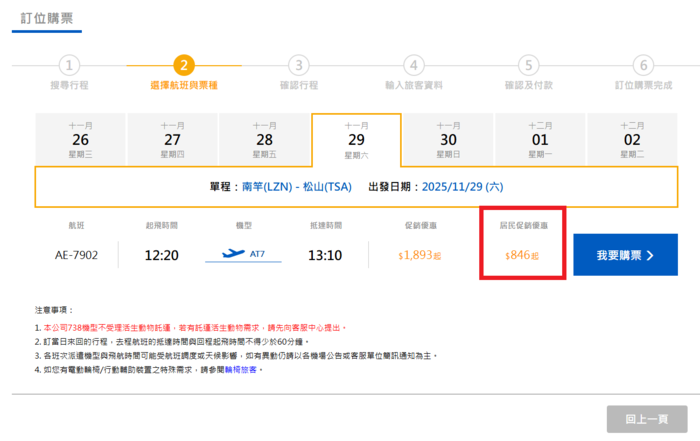
Task: Choose the November 30 Sunday date tab
Action: click(448, 139)
